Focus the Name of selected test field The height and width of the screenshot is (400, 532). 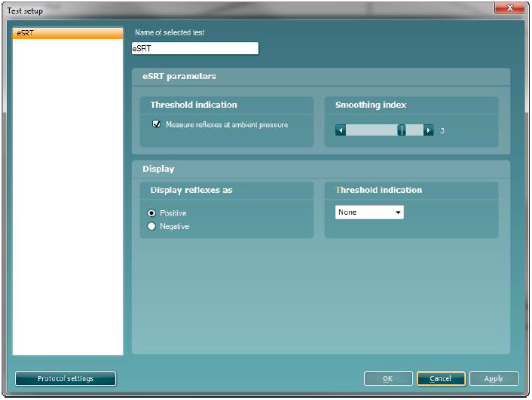[194, 49]
